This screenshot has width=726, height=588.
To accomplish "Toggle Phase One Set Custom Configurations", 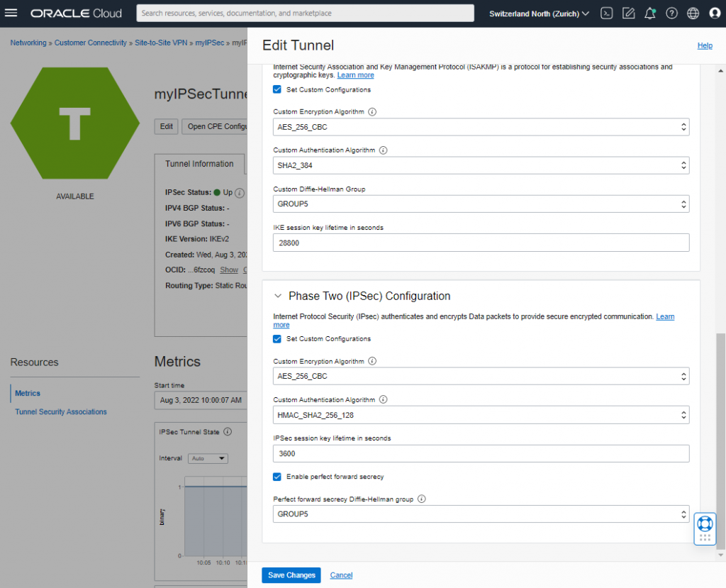I will point(277,89).
